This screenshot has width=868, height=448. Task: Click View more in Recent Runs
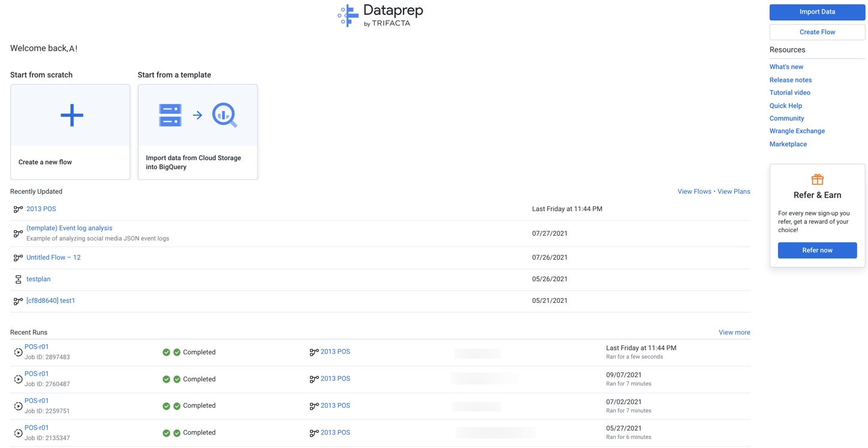[x=734, y=332]
